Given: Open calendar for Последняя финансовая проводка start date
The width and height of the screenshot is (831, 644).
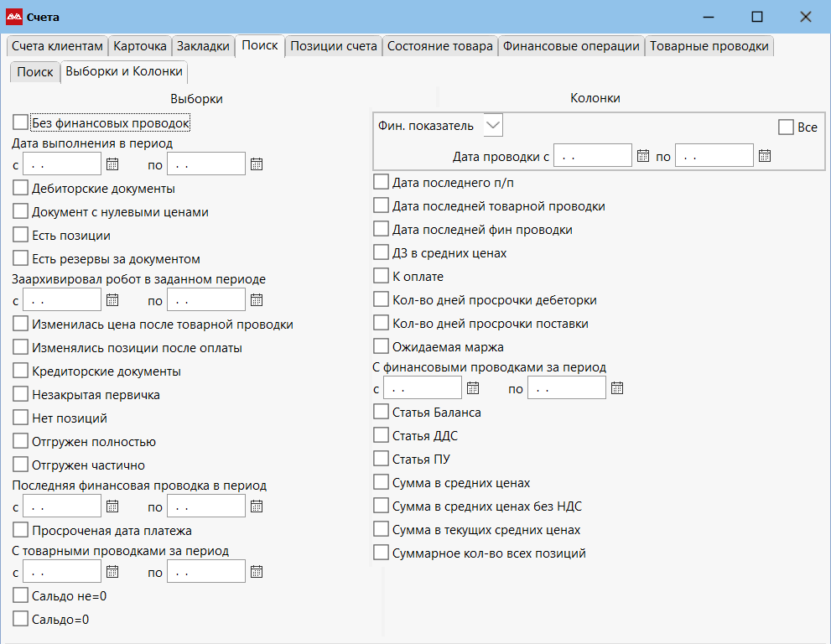Looking at the screenshot, I should [x=112, y=506].
